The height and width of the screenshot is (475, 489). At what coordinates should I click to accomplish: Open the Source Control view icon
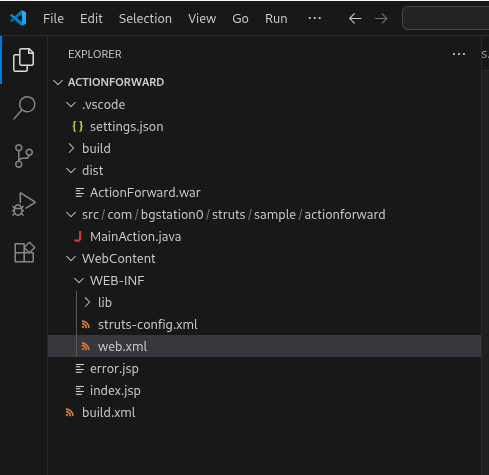tap(24, 156)
